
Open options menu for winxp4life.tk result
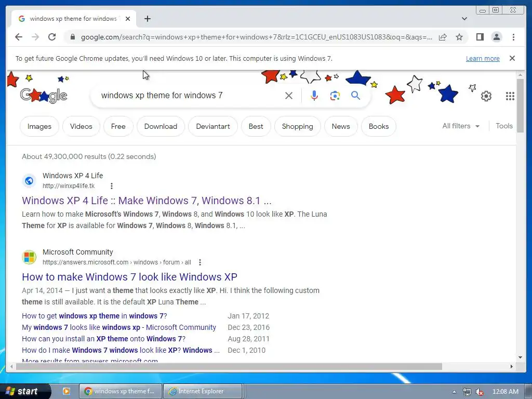[112, 186]
